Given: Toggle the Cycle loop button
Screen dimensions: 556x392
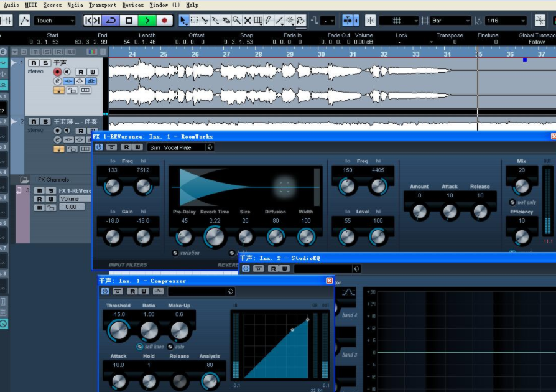Looking at the screenshot, I should click(111, 20).
